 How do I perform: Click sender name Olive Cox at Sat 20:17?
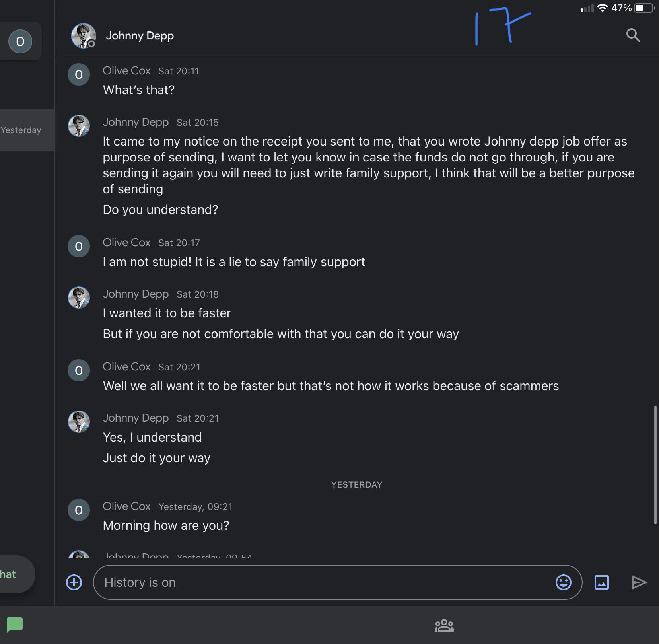coord(126,242)
